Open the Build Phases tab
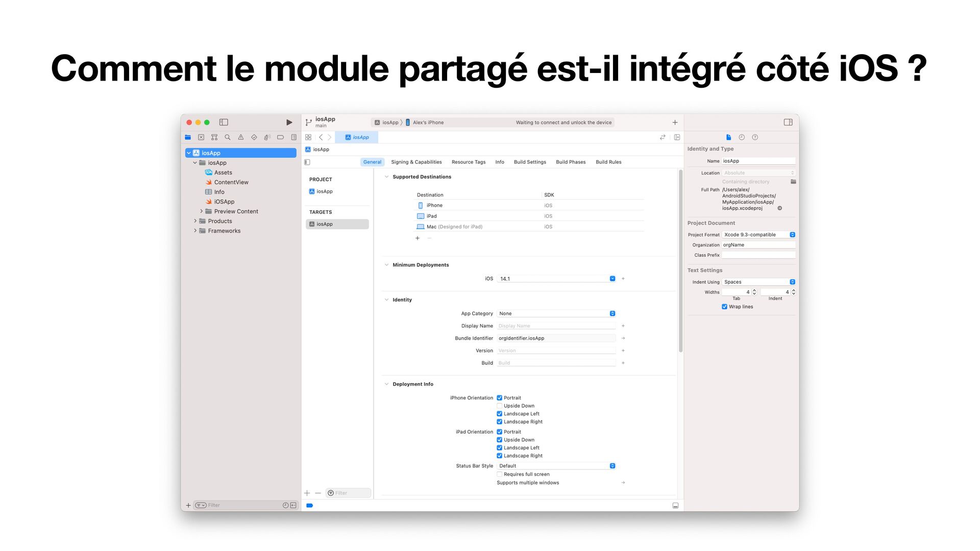980x551 pixels. 571,162
